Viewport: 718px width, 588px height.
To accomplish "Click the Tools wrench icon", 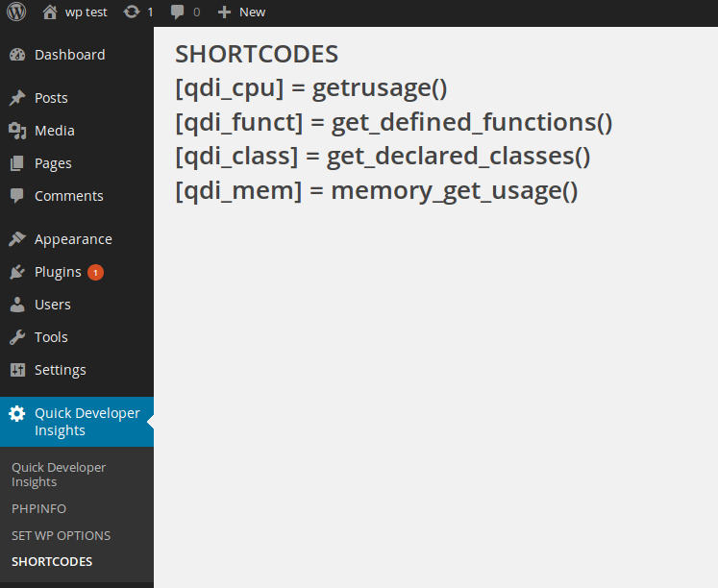I will click(x=17, y=337).
